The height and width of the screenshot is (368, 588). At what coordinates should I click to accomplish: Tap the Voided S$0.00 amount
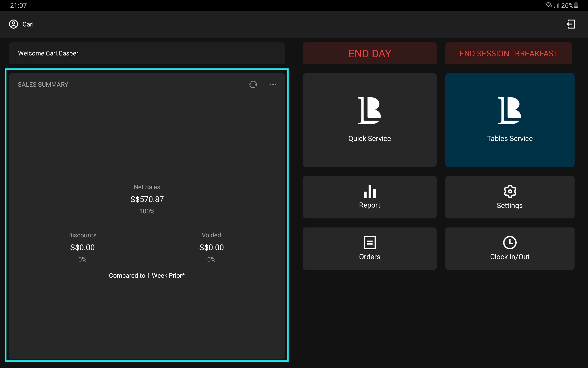tap(211, 247)
